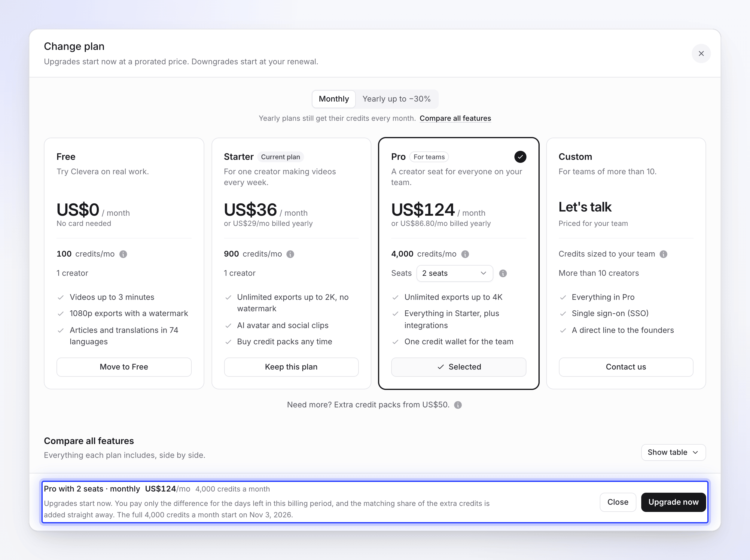The image size is (750, 560).
Task: Click the Selected button on Pro plan
Action: [459, 367]
